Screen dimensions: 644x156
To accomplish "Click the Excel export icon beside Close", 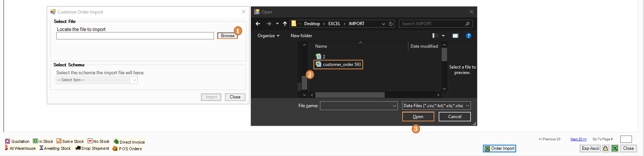I will click(x=615, y=148).
